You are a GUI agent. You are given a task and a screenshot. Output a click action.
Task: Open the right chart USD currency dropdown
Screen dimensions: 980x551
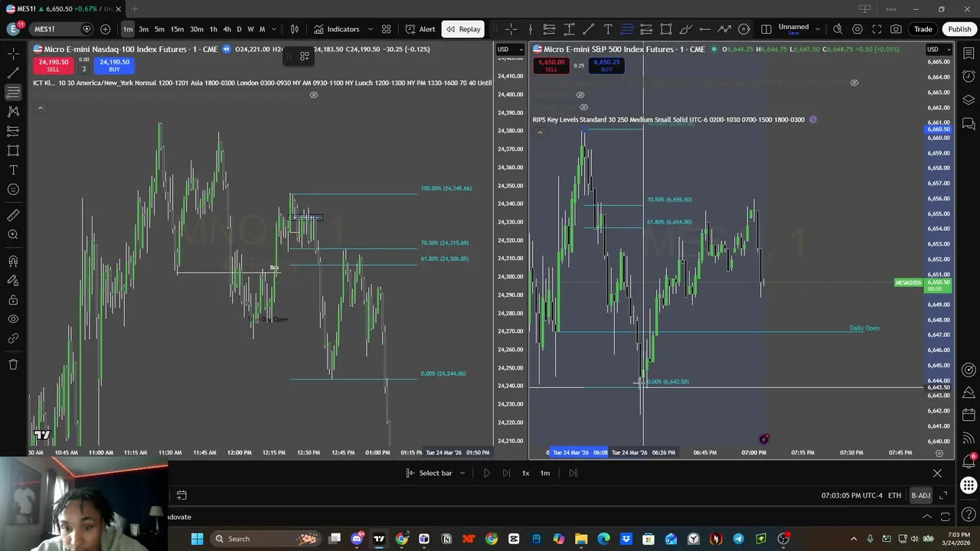[938, 50]
